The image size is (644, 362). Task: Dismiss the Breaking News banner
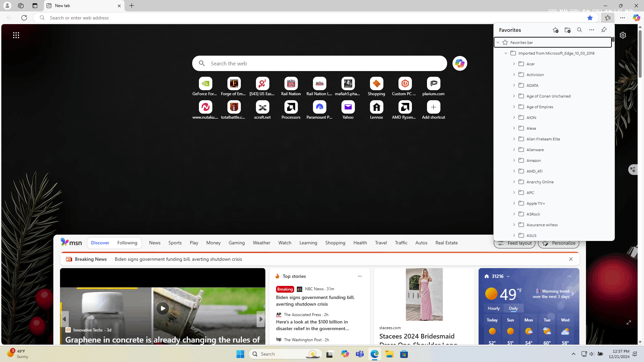[571, 259]
